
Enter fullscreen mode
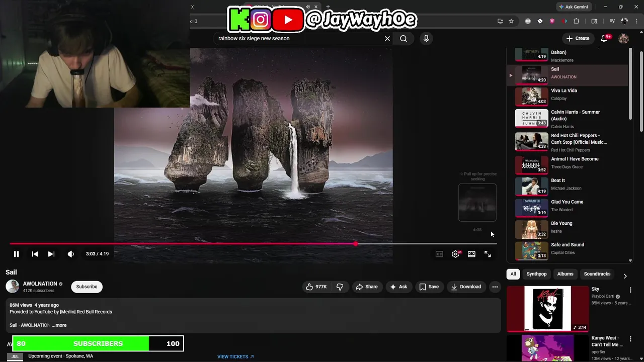point(488,254)
